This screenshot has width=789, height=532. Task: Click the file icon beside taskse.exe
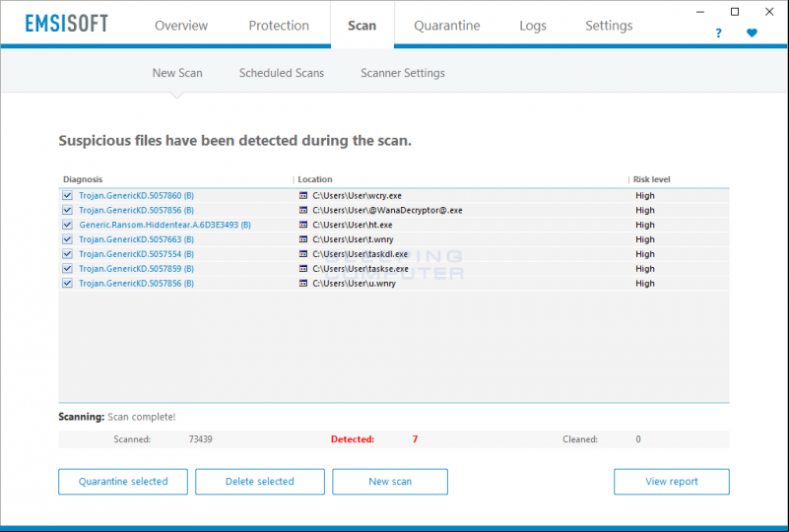[303, 268]
